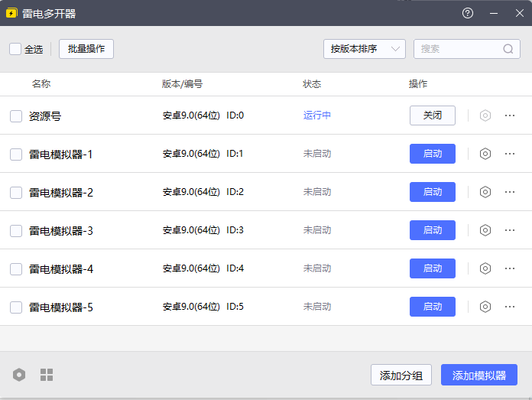The width and height of the screenshot is (532, 400).
Task: Open more options for 雷电模拟器-4
Action: (x=510, y=268)
